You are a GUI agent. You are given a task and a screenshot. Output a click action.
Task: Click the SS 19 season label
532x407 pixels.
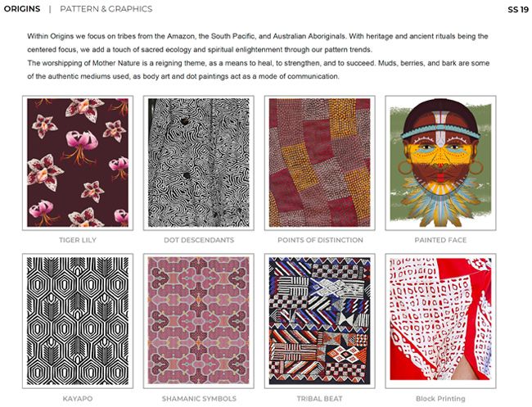518,10
